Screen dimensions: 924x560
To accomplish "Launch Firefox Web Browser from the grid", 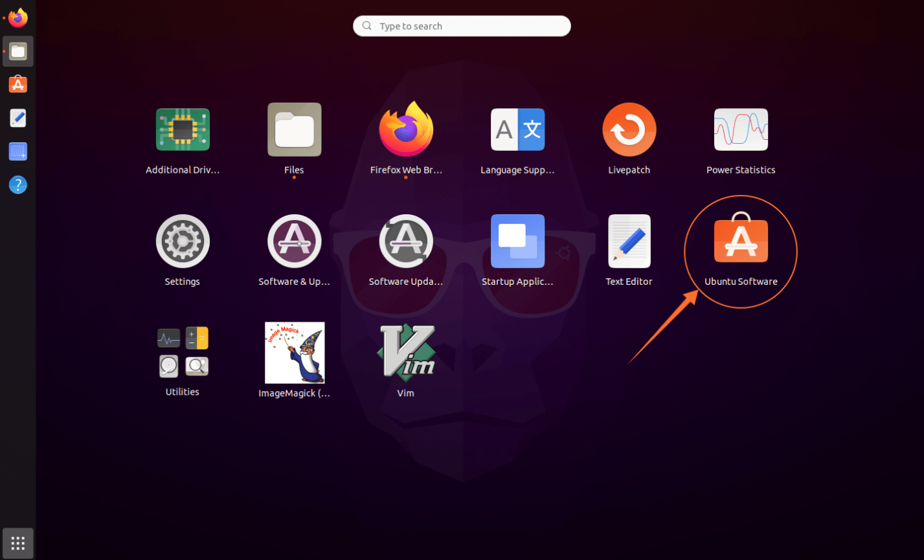I will click(x=406, y=129).
